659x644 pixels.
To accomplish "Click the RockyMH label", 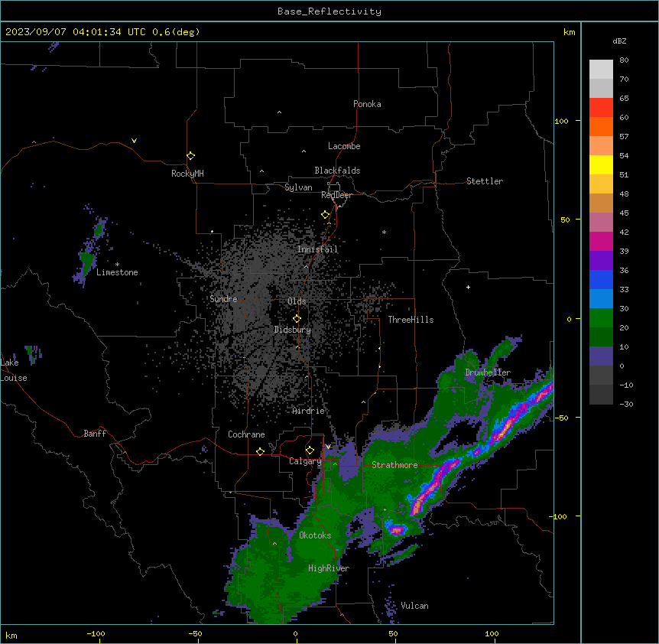I will (x=187, y=174).
